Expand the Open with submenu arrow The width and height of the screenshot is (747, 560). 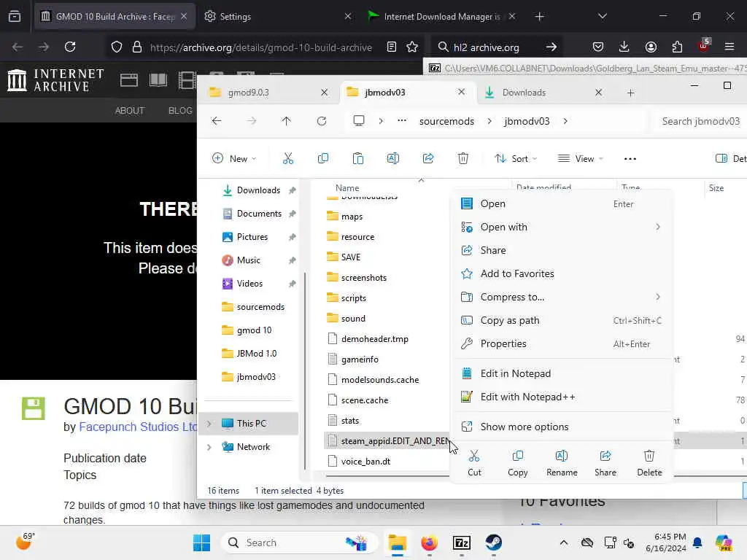tap(658, 227)
